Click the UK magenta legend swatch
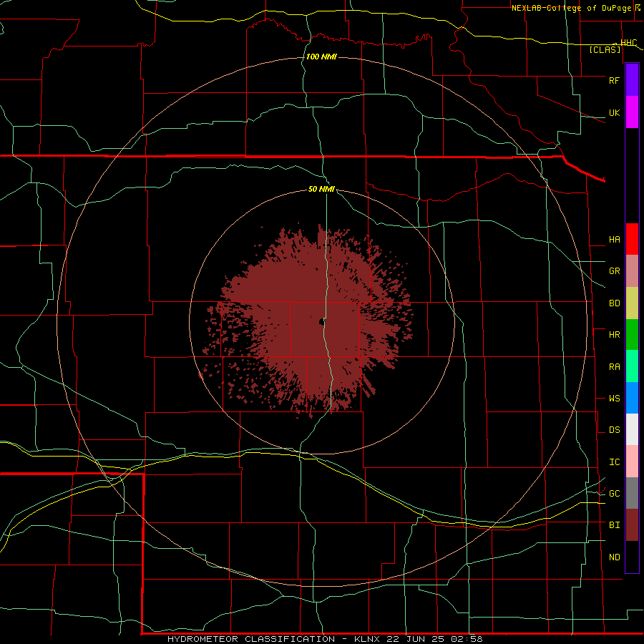The height and width of the screenshot is (644, 644). [x=632, y=112]
